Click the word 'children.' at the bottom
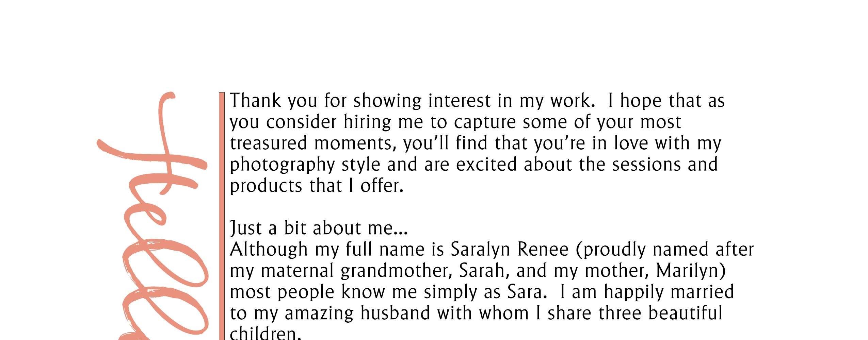 tap(266, 333)
